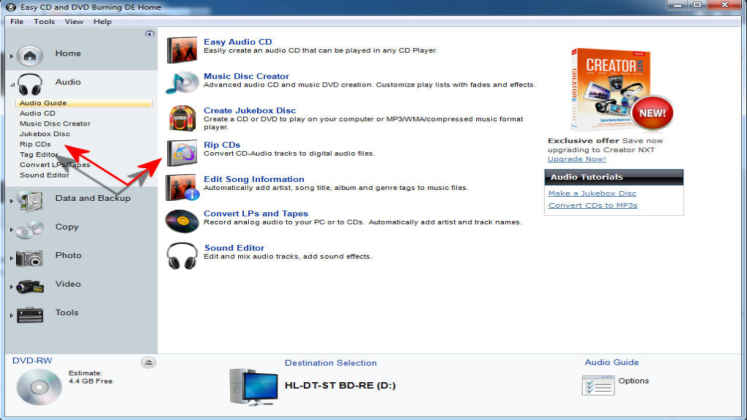Collapse the DVD-RW bottom panel arrow
This screenshot has width=747, height=420.
pos(148,362)
